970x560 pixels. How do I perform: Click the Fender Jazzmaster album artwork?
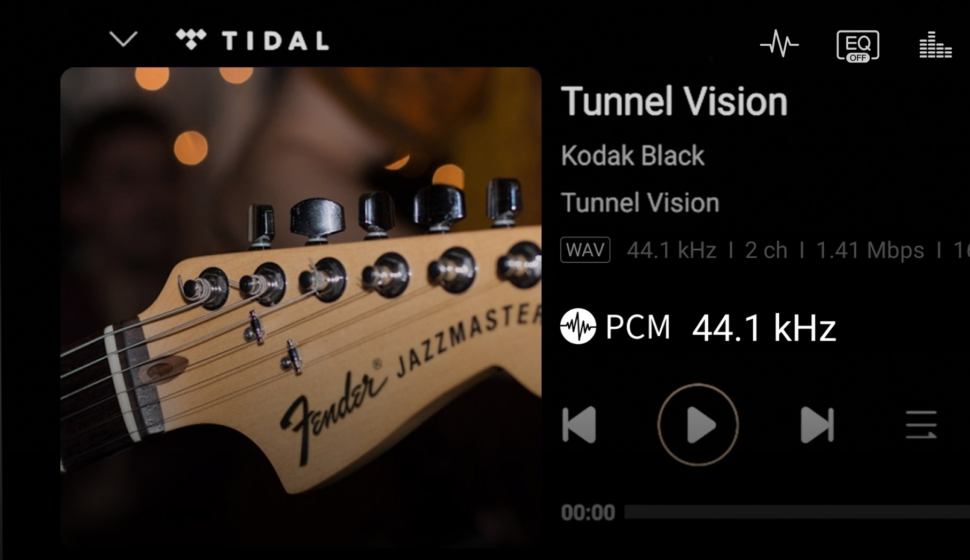click(301, 307)
